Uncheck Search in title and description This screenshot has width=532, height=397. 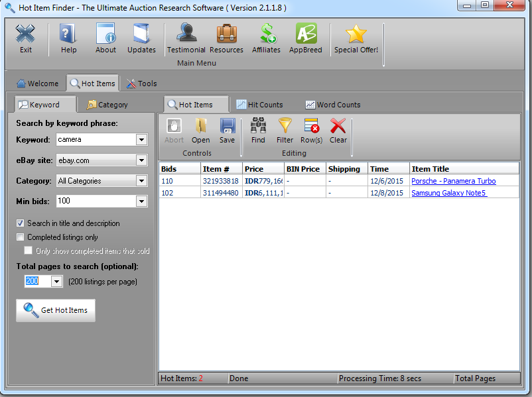[21, 223]
